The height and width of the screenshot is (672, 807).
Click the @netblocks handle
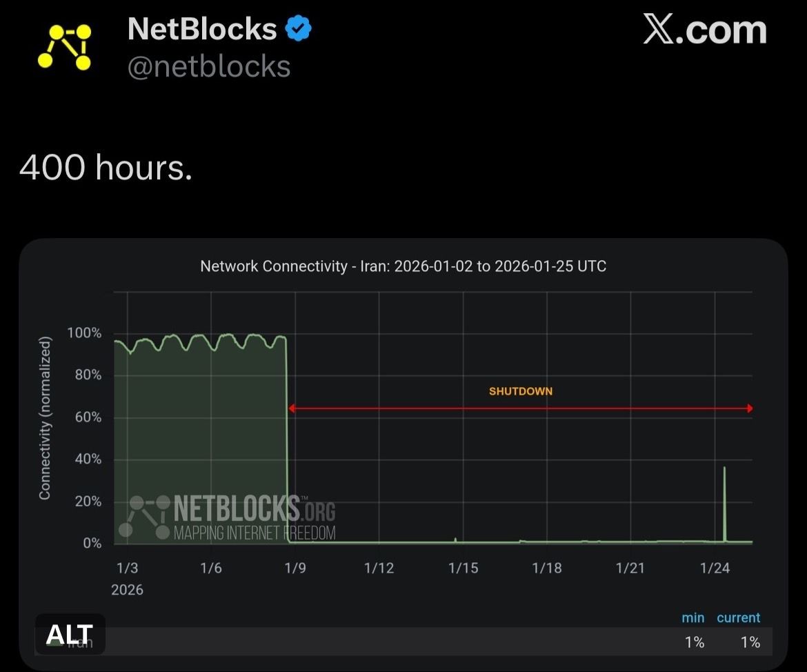coord(209,67)
